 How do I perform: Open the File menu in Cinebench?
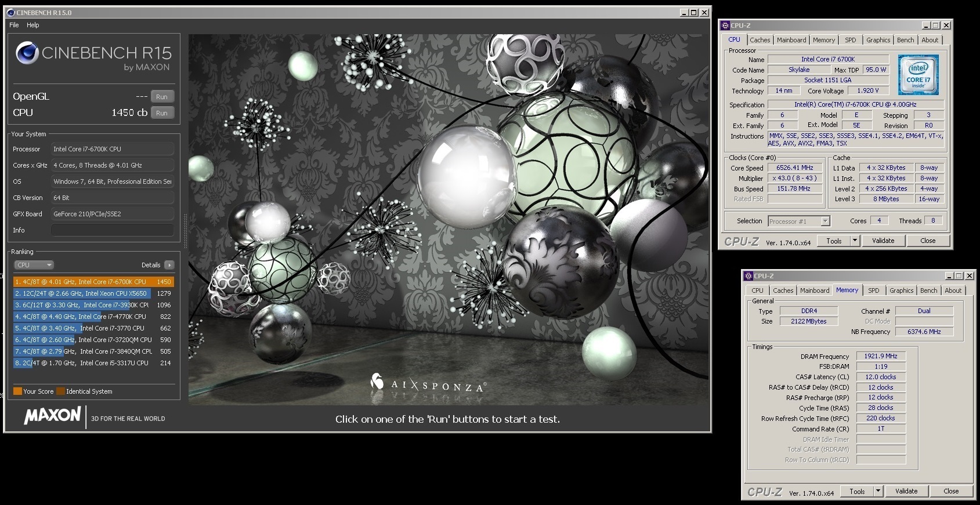[14, 25]
